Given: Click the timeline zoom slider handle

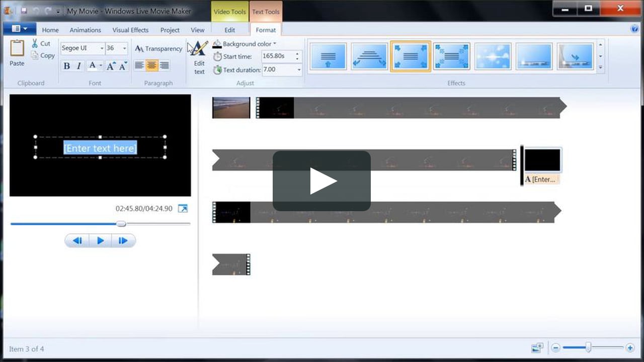Looking at the screenshot, I should pyautogui.click(x=589, y=347).
